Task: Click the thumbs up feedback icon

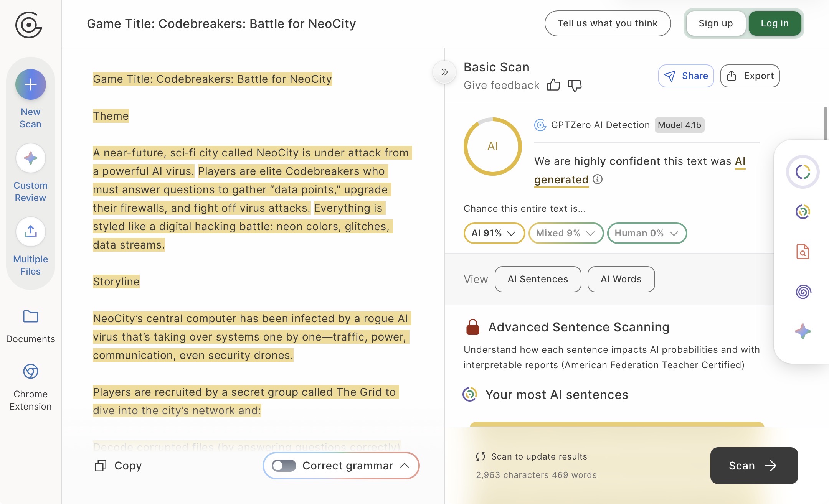Action: [553, 85]
